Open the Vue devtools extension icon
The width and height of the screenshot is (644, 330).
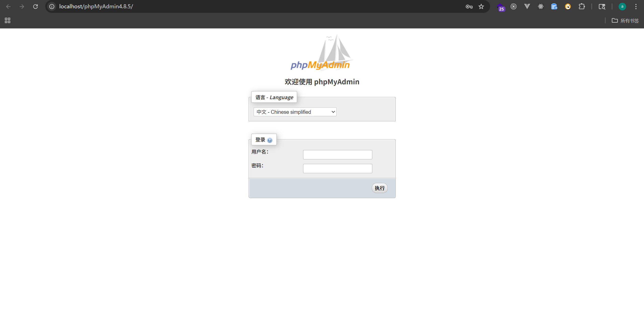click(527, 7)
